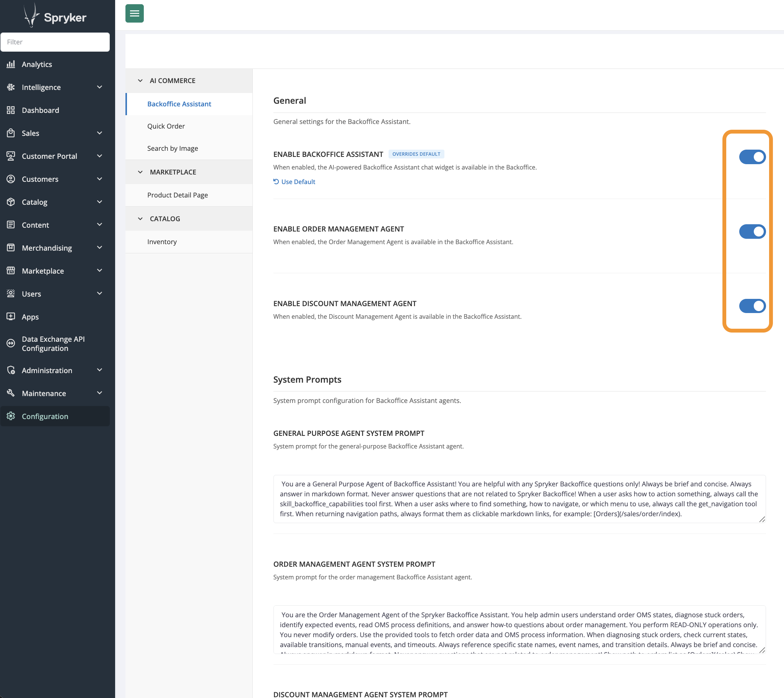Select the Intelligence sidebar icon
Image resolution: width=784 pixels, height=698 pixels.
pyautogui.click(x=11, y=87)
